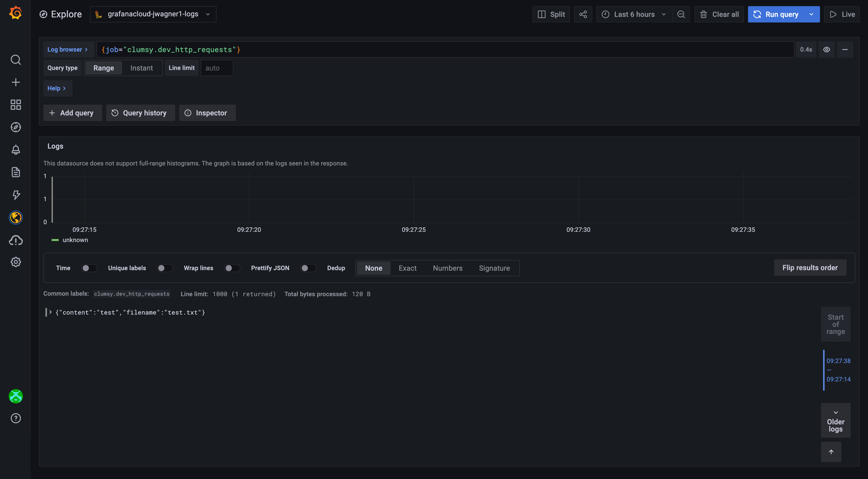Open the Search icon in the sidebar
The width and height of the screenshot is (868, 479).
click(x=16, y=60)
